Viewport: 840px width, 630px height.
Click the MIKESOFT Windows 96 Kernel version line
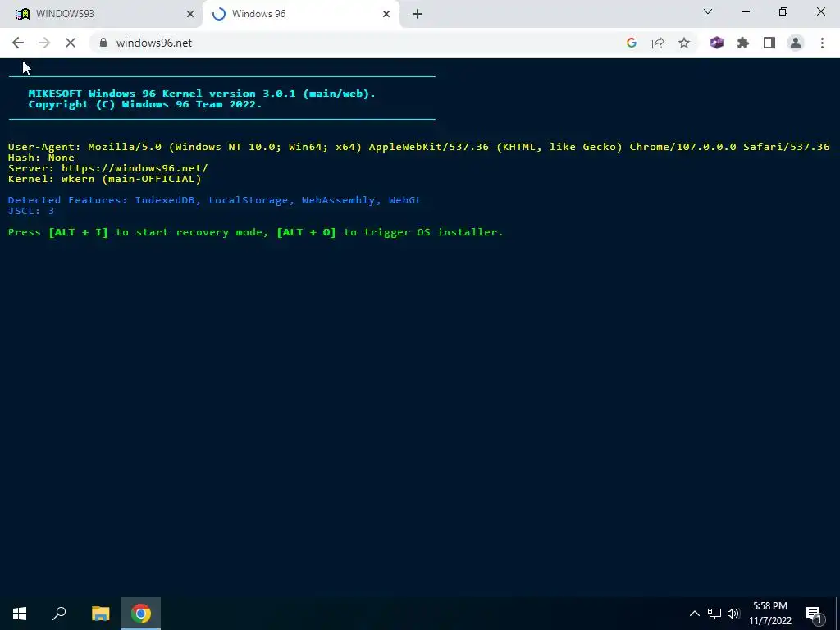[x=202, y=94]
